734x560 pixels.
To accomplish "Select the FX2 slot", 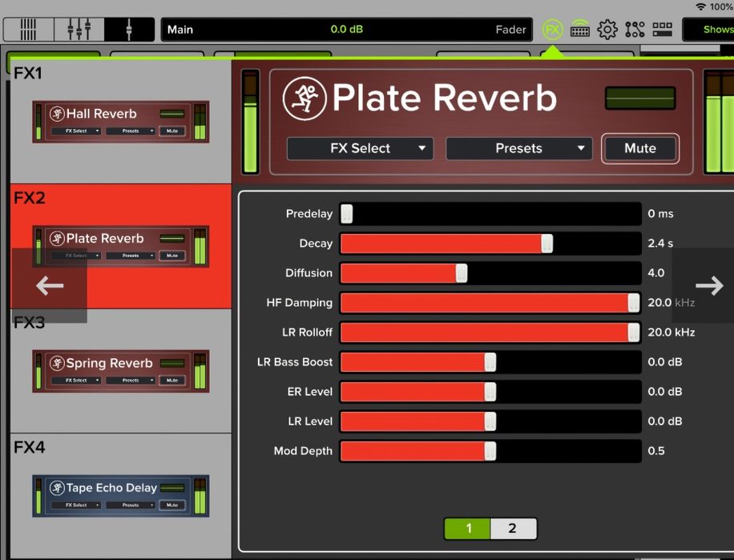I will click(121, 246).
